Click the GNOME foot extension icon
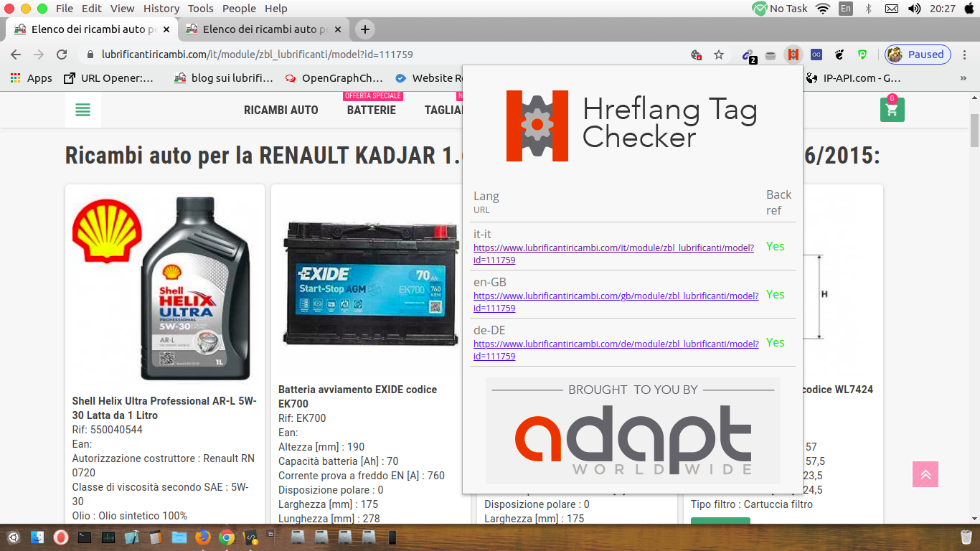The height and width of the screenshot is (551, 980). click(839, 55)
